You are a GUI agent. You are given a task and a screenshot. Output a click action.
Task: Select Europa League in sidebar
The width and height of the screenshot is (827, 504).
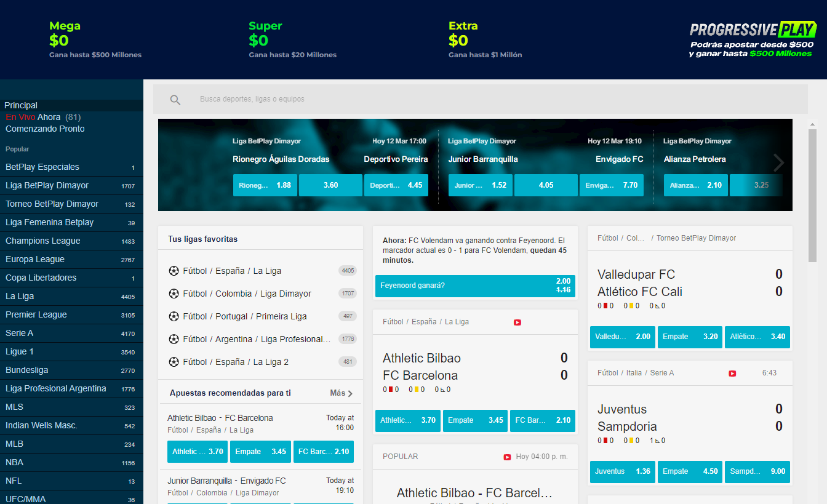[71, 259]
